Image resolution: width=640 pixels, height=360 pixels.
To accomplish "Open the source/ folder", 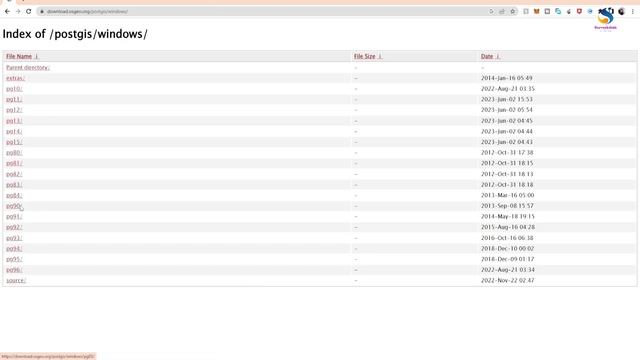I will [x=16, y=280].
